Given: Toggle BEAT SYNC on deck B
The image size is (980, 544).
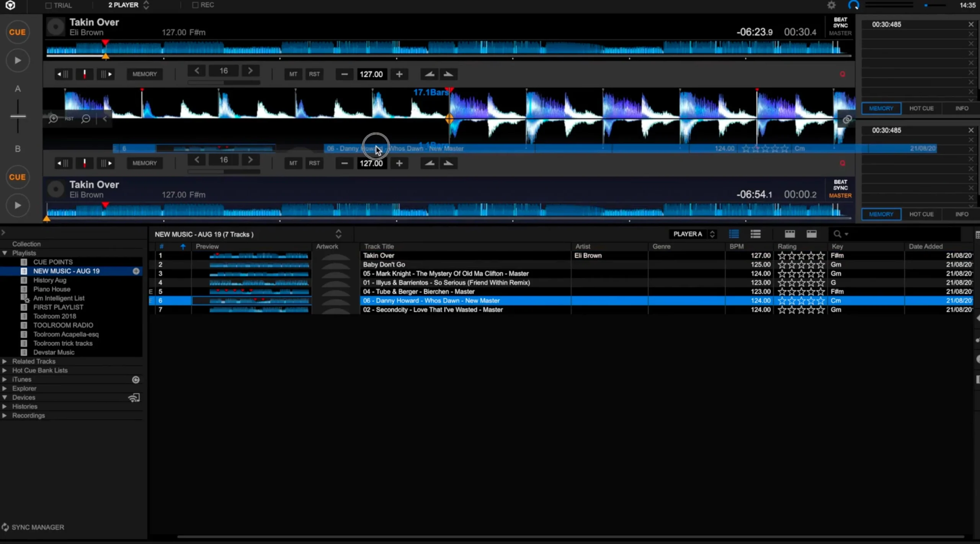Looking at the screenshot, I should (x=840, y=185).
